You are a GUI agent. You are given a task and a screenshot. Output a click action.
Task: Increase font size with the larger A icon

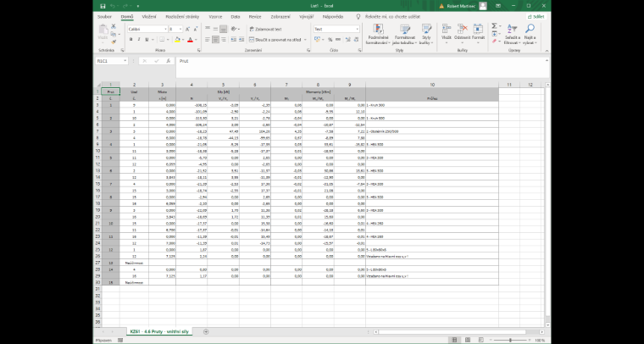pos(188,29)
